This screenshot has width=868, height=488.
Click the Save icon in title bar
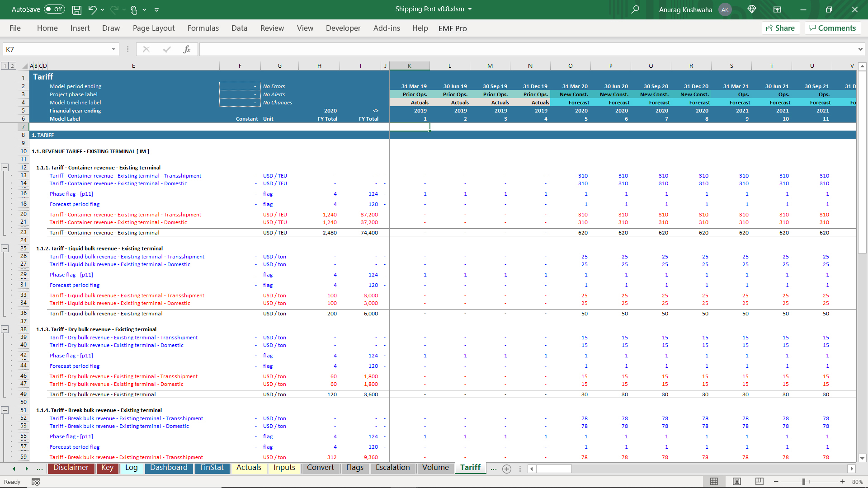[x=77, y=9]
